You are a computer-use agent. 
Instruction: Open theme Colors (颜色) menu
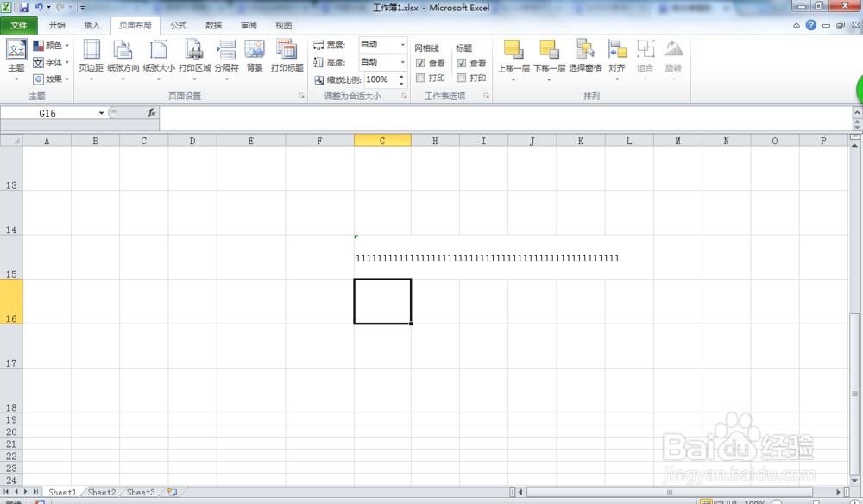(51, 45)
